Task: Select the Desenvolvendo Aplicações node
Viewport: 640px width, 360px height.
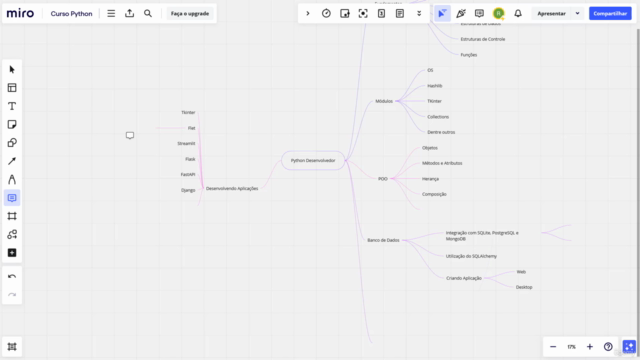Action: point(232,189)
